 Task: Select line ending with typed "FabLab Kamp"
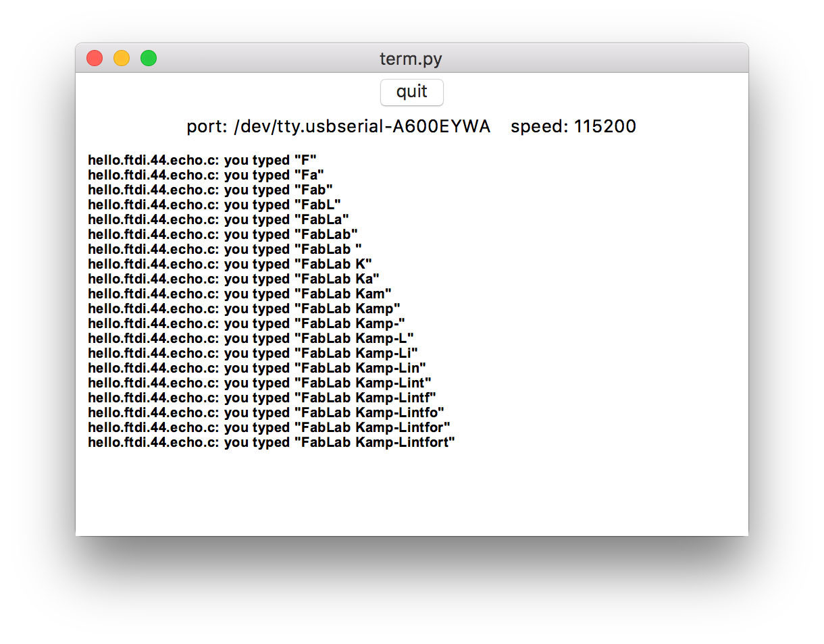coord(244,309)
